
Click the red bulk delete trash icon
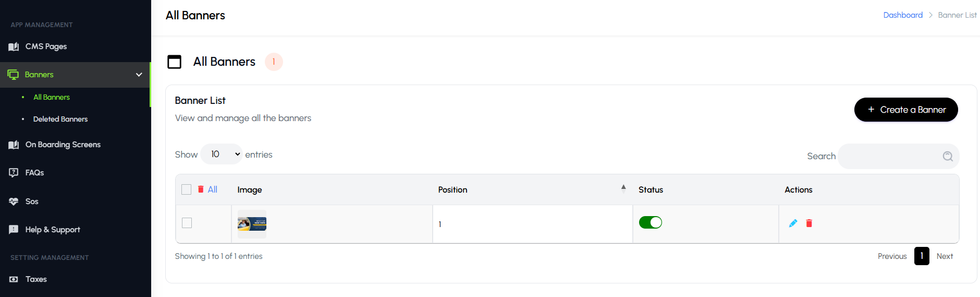coord(201,189)
